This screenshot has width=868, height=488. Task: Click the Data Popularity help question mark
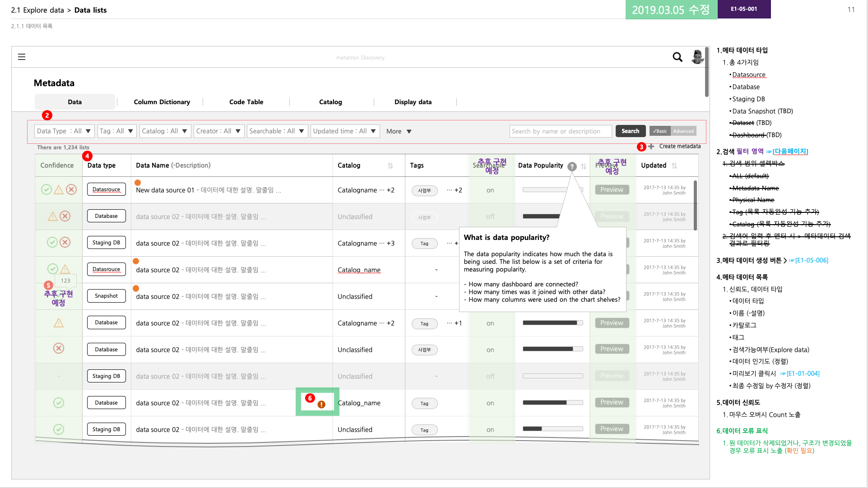[572, 166]
